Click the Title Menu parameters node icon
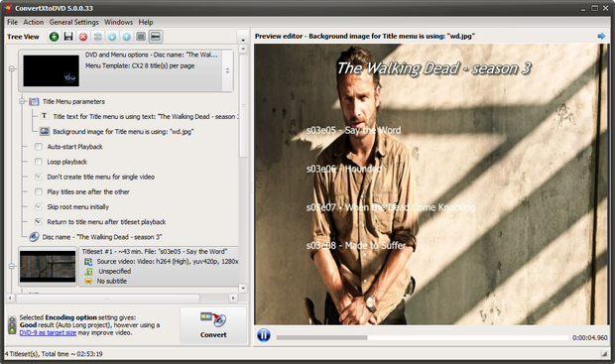The image size is (615, 364). [34, 101]
